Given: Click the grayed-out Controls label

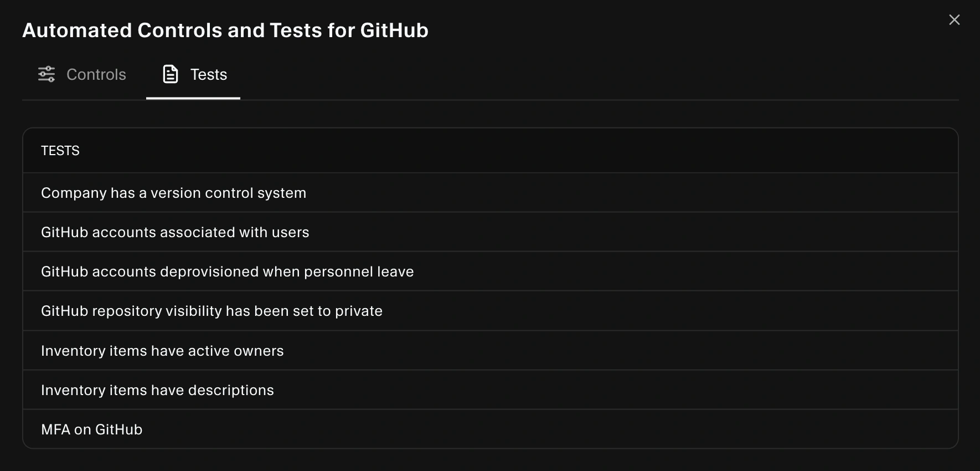Looking at the screenshot, I should click(x=96, y=74).
